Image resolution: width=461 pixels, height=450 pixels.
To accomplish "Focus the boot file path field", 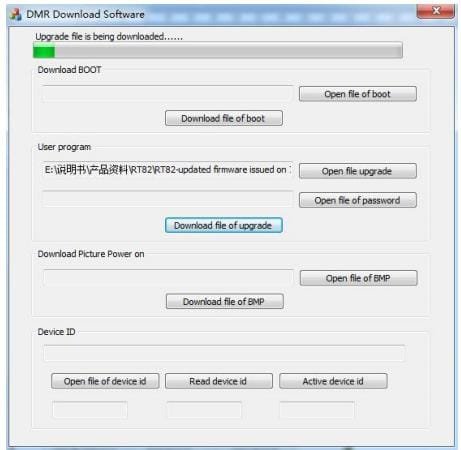I will (167, 94).
